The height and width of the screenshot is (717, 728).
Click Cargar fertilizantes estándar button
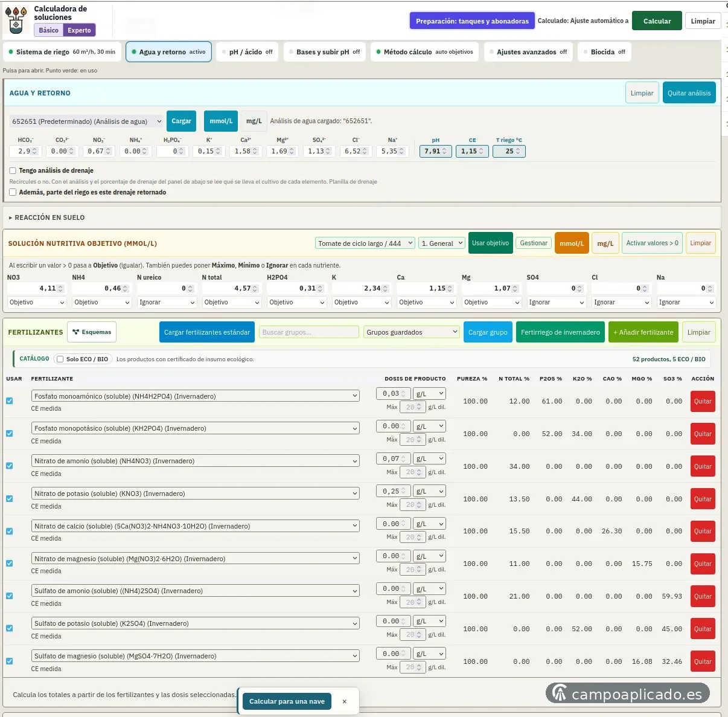click(x=207, y=332)
